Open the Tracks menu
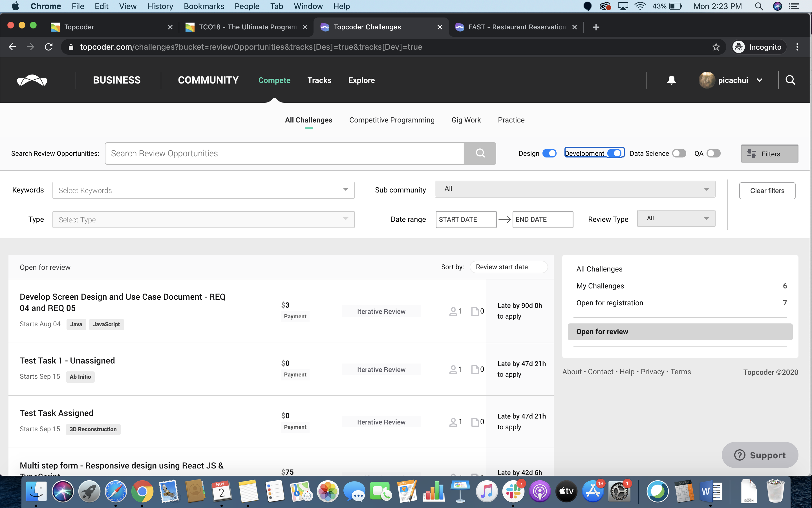Viewport: 812px width, 508px height. (319, 80)
